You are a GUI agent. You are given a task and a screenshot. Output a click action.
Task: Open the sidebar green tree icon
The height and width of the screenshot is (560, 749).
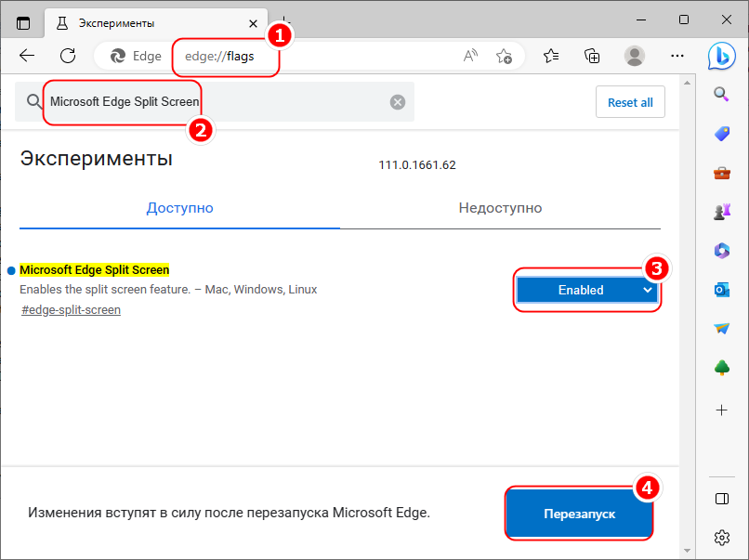[x=722, y=368]
